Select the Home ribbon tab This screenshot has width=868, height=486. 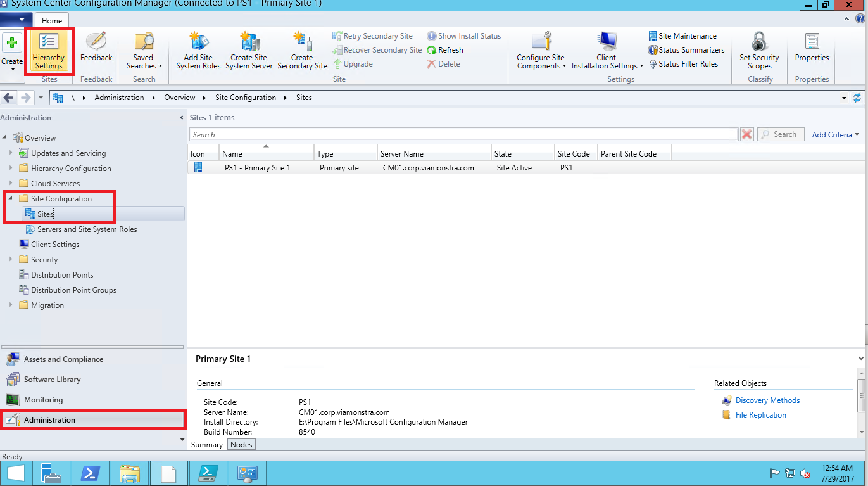(52, 21)
